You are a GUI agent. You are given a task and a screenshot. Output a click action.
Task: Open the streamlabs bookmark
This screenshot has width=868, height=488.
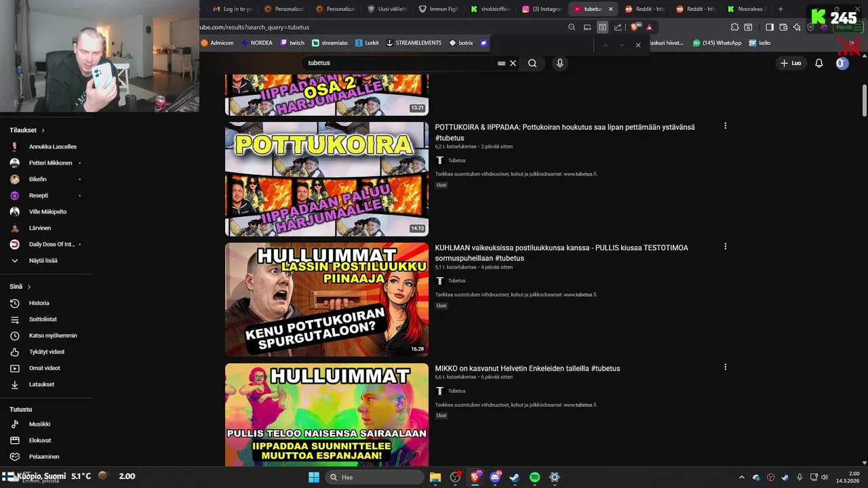coord(330,43)
